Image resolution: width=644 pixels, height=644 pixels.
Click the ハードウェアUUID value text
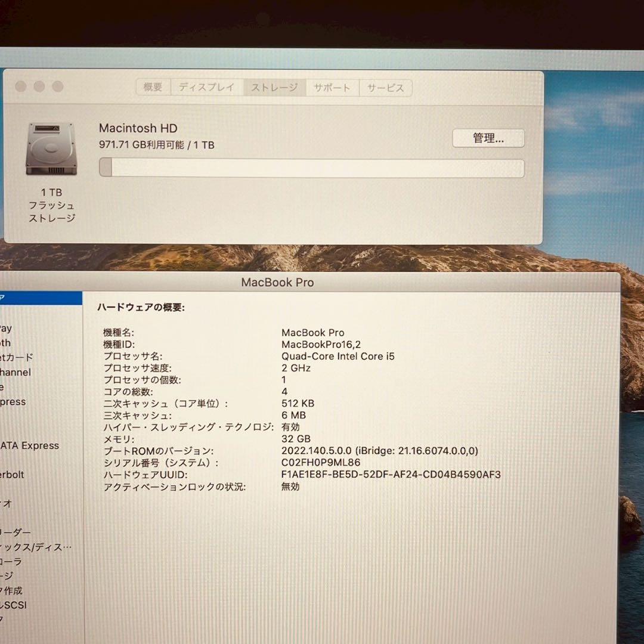(x=391, y=475)
